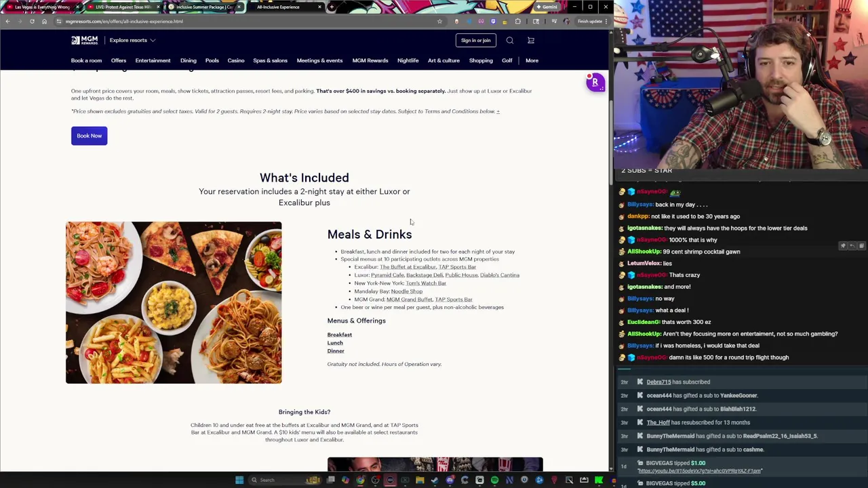The image size is (868, 488).
Task: Open Book a room in navigation
Action: 86,60
